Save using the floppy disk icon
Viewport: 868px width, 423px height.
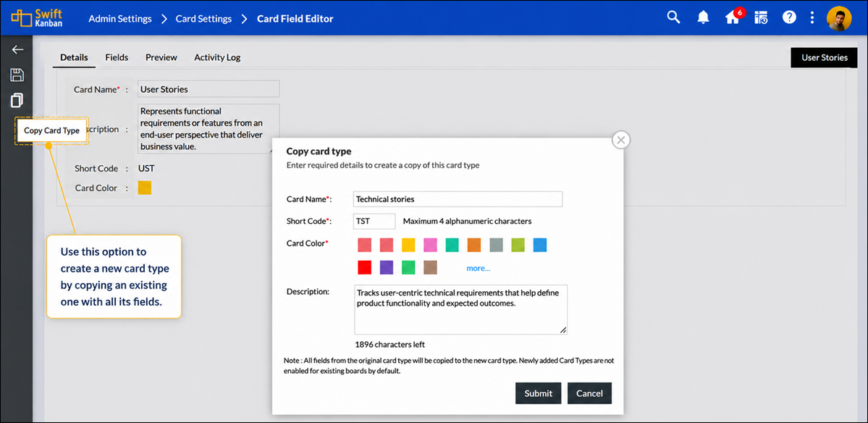(x=17, y=75)
